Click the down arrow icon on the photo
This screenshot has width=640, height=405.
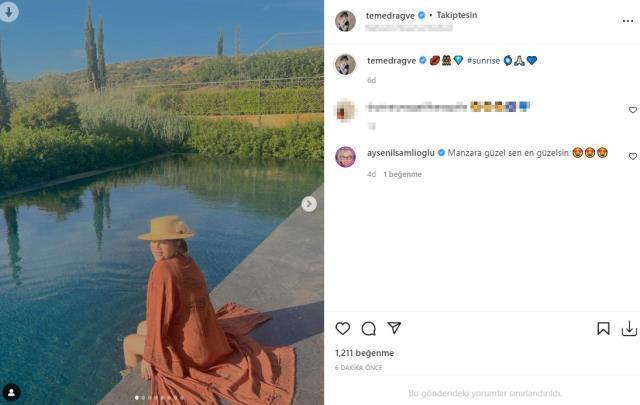click(12, 12)
